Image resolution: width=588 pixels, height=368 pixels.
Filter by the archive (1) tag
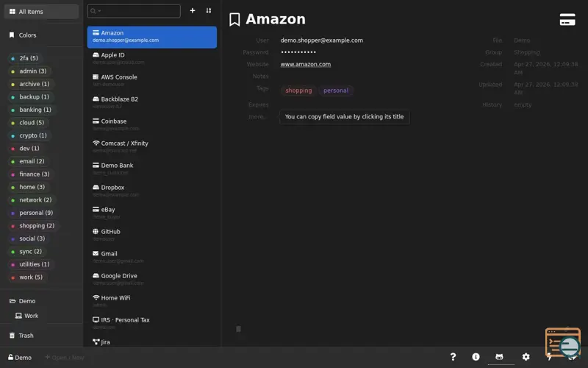pyautogui.click(x=31, y=84)
